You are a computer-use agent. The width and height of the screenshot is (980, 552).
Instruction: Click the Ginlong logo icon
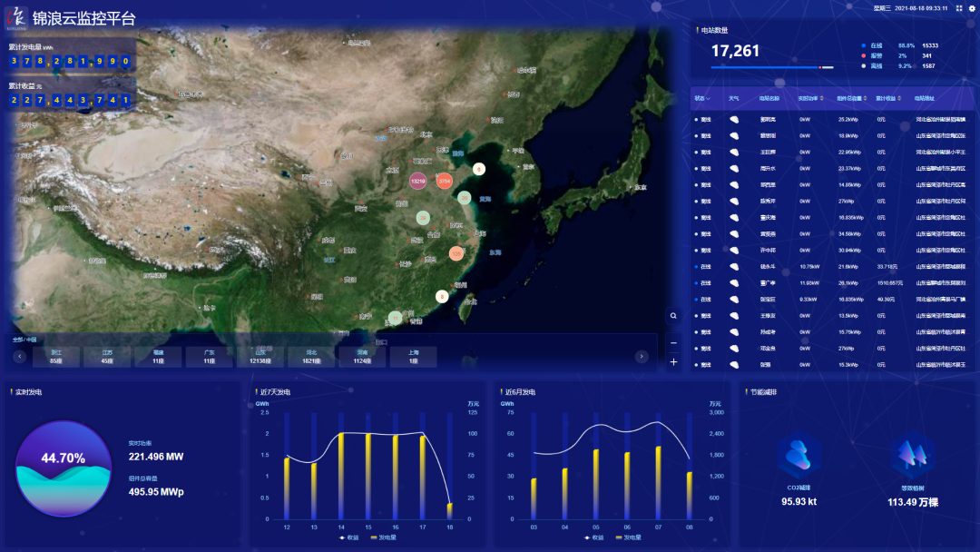(17, 17)
